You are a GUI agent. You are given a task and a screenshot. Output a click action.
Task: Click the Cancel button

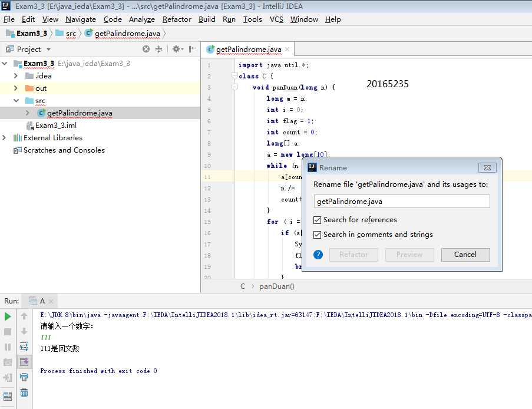click(465, 255)
